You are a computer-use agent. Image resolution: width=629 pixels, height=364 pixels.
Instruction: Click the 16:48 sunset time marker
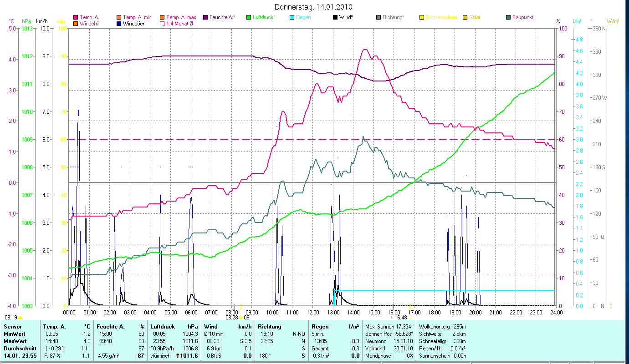coord(401,317)
